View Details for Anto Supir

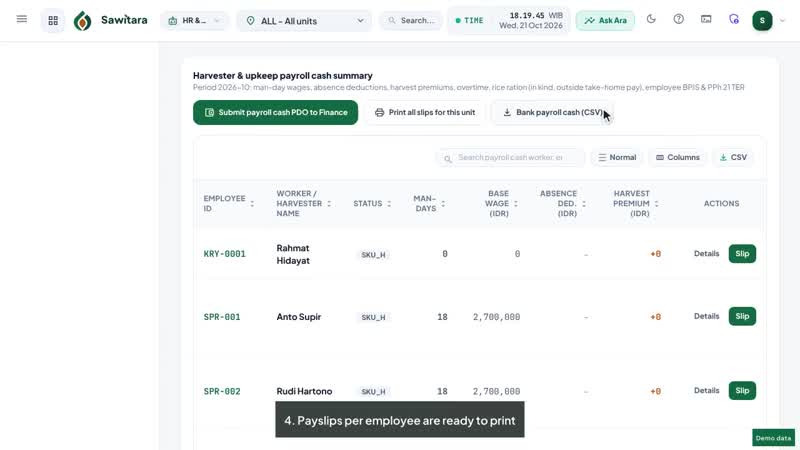click(x=706, y=316)
